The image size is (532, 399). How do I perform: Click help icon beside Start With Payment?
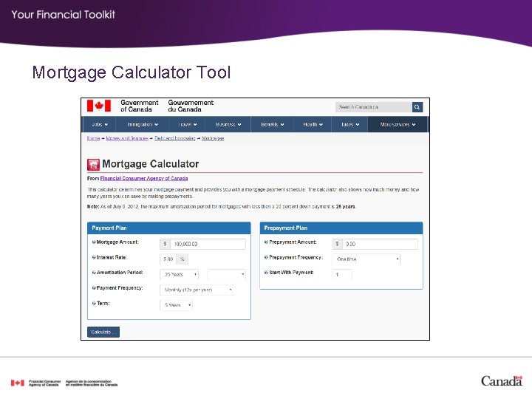pyautogui.click(x=266, y=273)
